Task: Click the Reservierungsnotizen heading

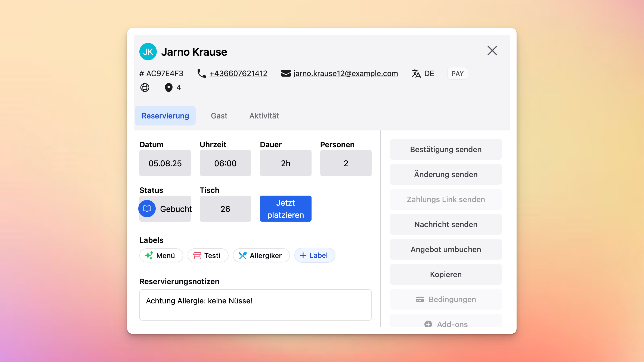Action: [x=179, y=282]
